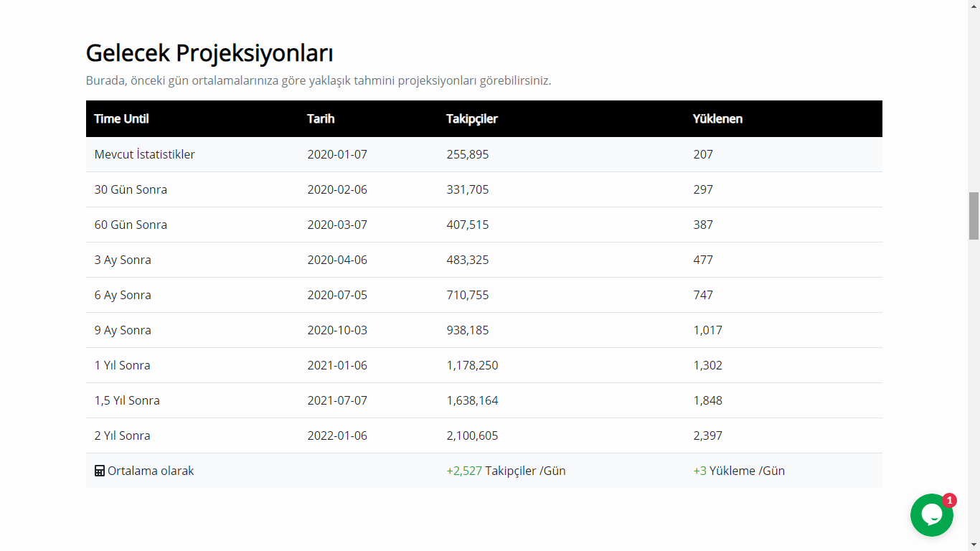Click the red notification badge on chat
The width and height of the screenshot is (980, 551).
pos(949,500)
